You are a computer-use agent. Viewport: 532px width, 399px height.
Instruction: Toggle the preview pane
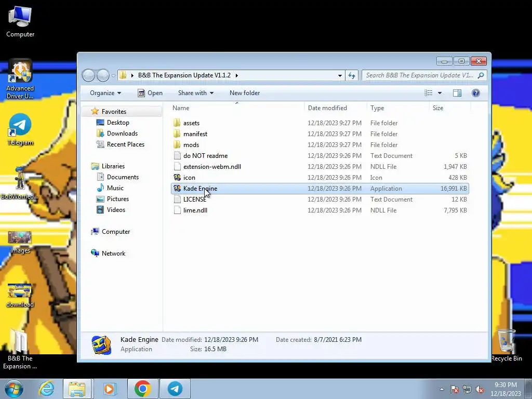tap(457, 93)
